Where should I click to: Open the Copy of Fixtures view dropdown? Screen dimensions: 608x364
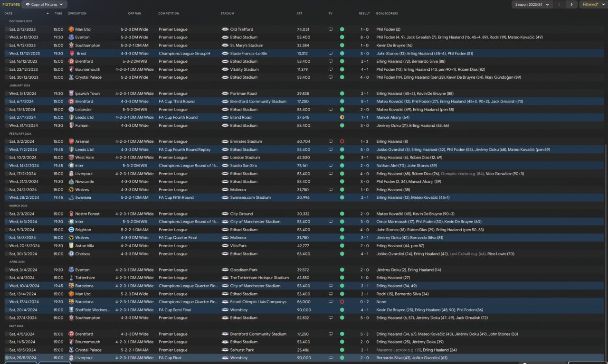tap(45, 4)
